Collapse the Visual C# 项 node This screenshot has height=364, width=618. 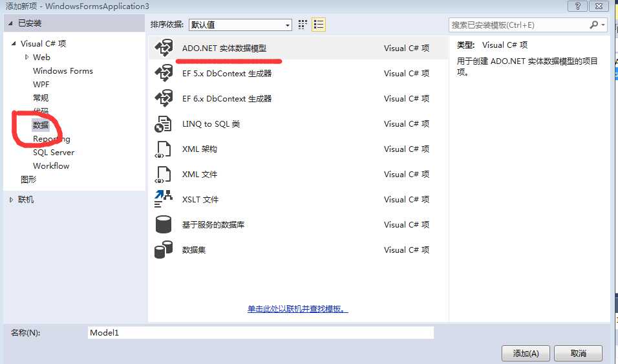coord(14,43)
